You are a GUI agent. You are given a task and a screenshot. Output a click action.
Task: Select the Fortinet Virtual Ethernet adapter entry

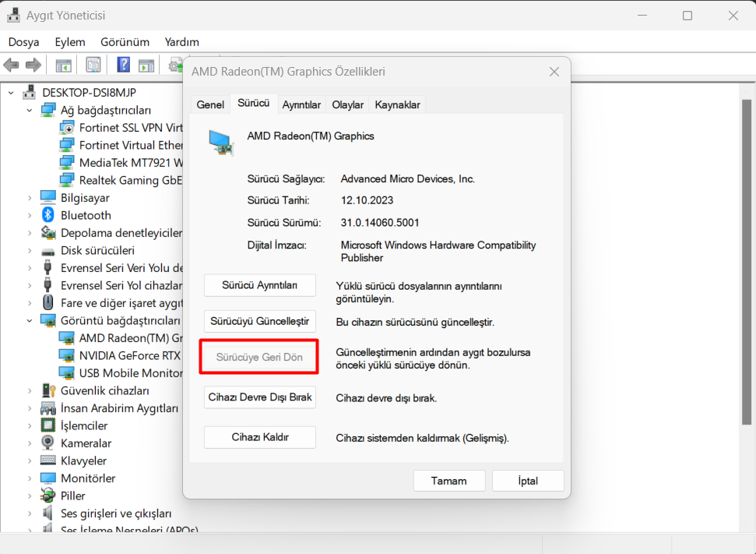(121, 145)
